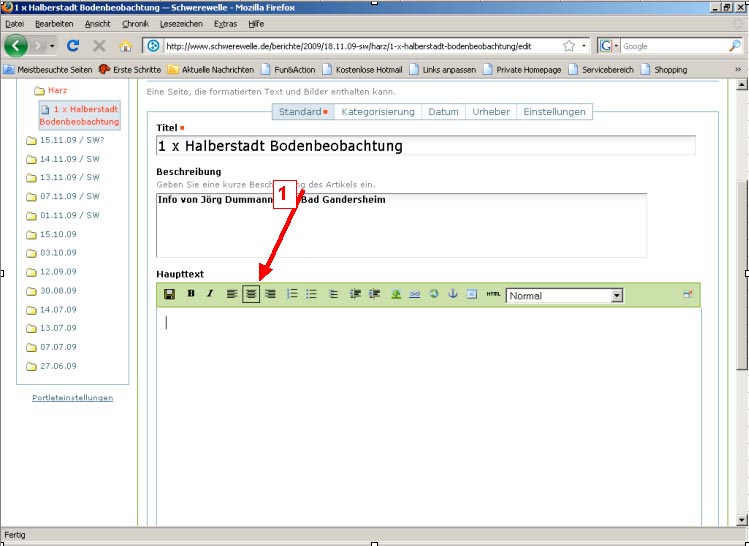Open the search engine selector dropdown
749x546 pixels.
pos(609,46)
